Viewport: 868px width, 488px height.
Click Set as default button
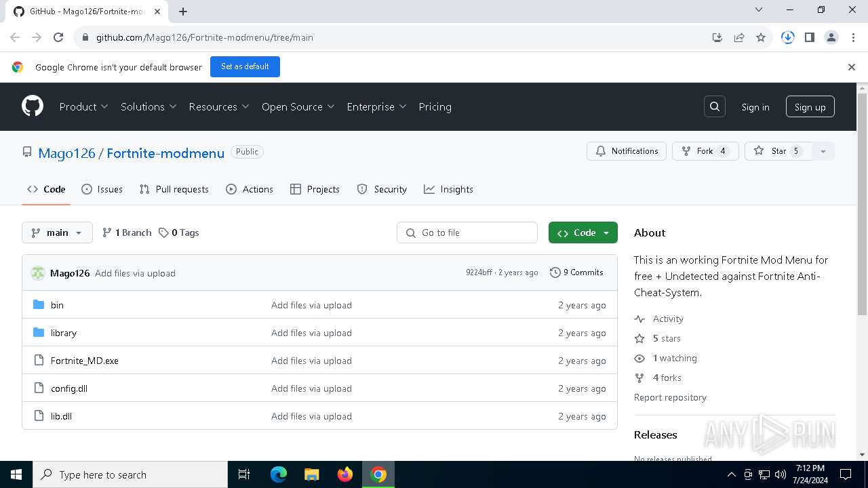(245, 66)
